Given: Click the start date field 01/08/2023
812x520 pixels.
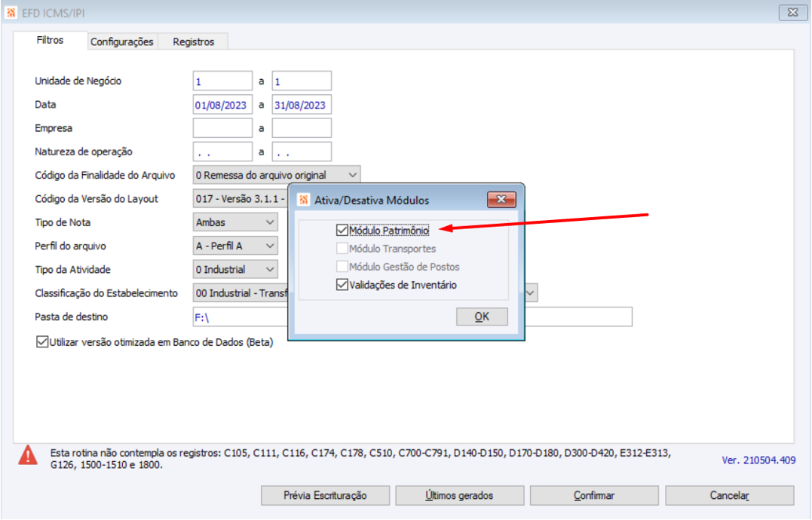Looking at the screenshot, I should 222,105.
